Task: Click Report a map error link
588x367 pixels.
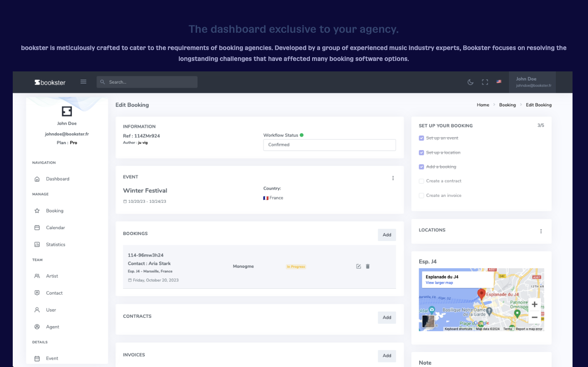Action: (x=529, y=329)
